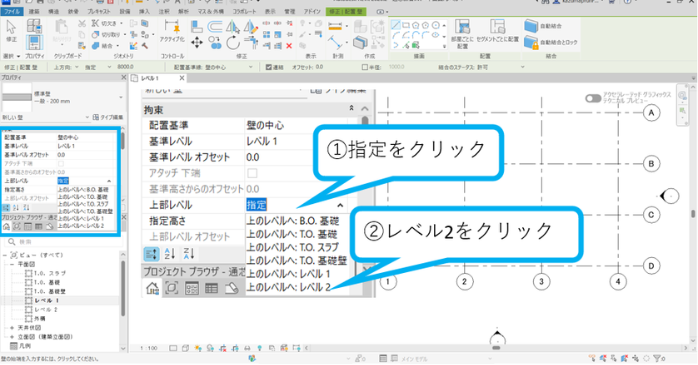Viewport: 698px width, 365px height.
Task: Toggle accelerated graphics preview switch
Action: pyautogui.click(x=592, y=98)
